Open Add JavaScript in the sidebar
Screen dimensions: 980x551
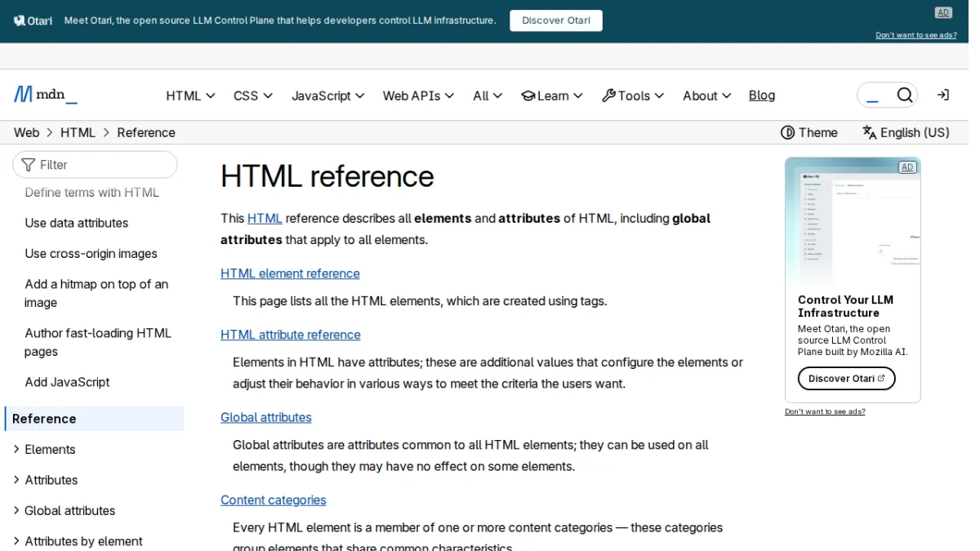coord(67,382)
